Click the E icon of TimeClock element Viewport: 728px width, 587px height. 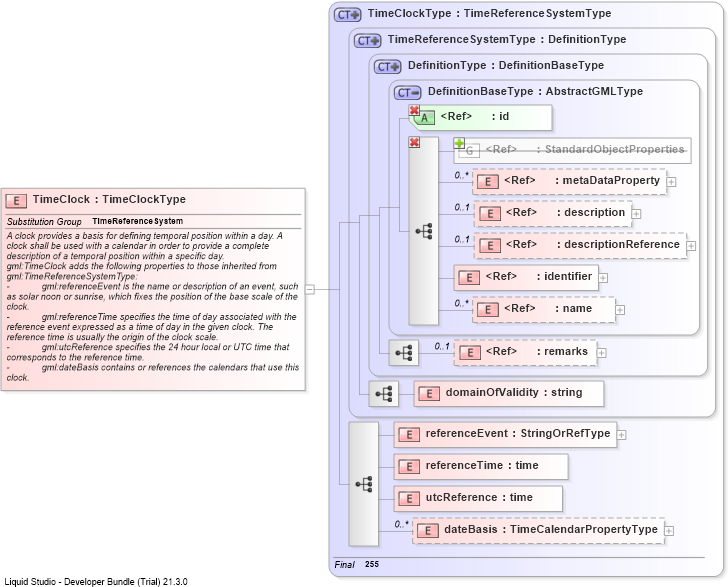16,201
